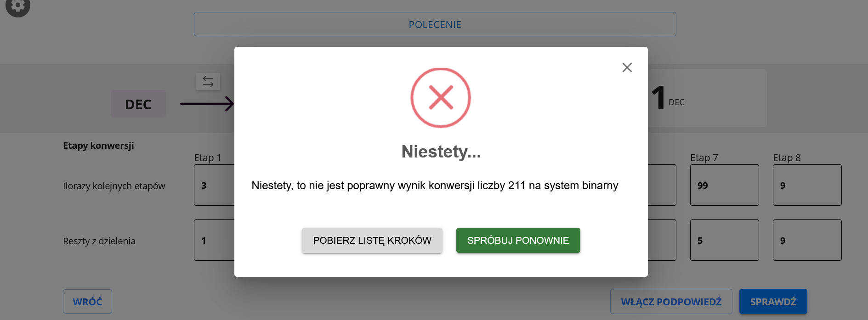Viewport: 868px width, 320px height.
Task: Click the red error cross icon
Action: point(440,97)
